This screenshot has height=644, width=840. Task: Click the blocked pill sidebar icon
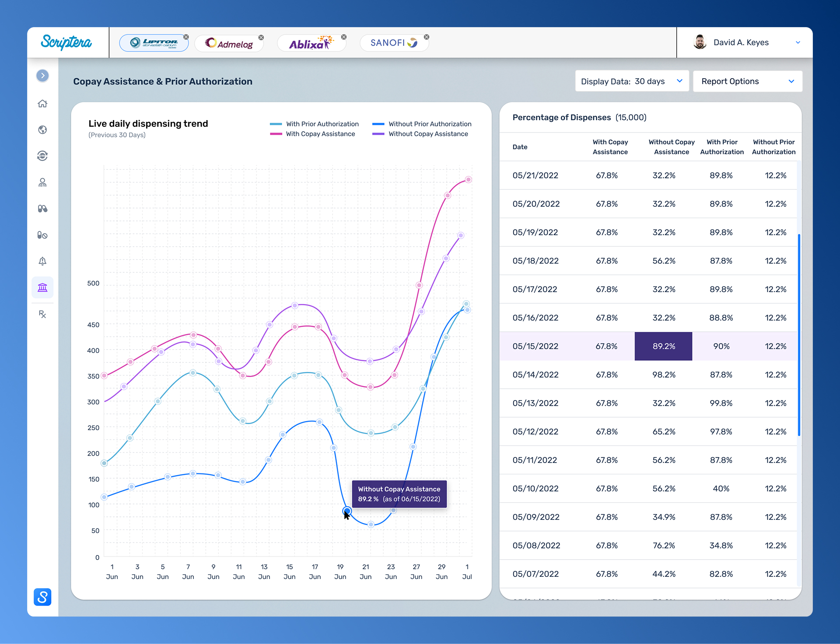tap(42, 235)
